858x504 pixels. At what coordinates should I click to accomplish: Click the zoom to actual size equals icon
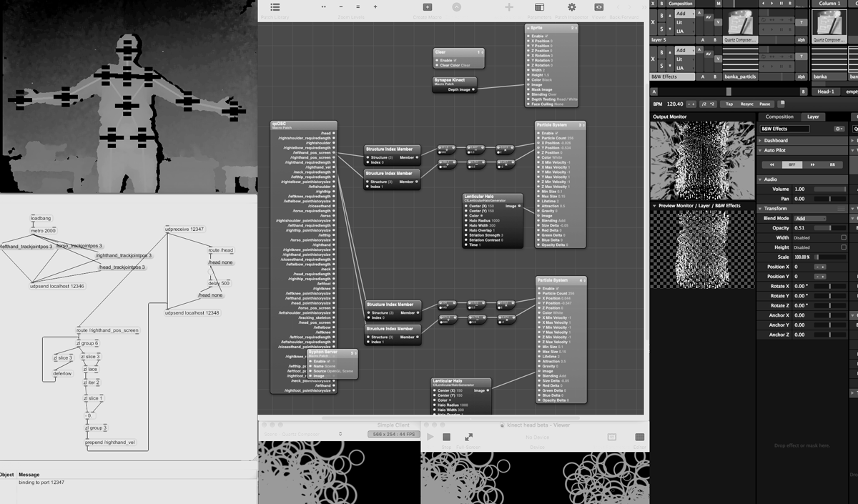pos(358,6)
